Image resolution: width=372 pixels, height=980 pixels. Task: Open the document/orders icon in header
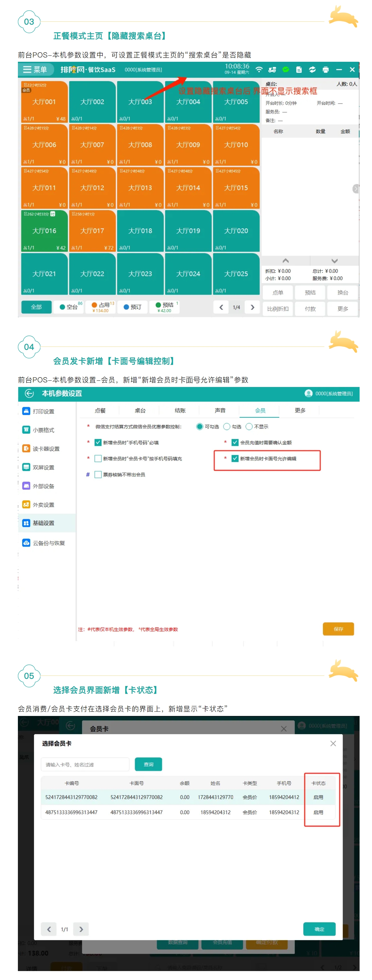click(x=299, y=70)
